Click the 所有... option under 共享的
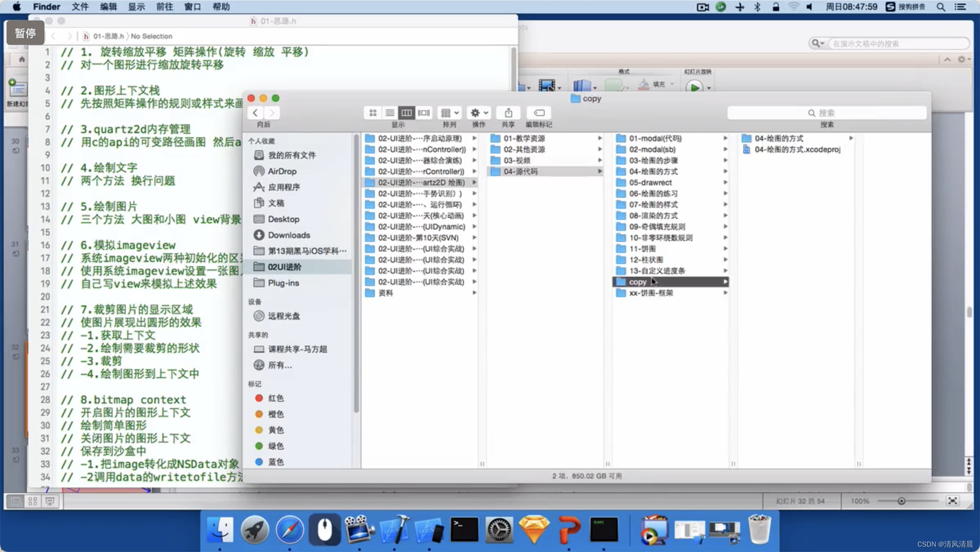 pyautogui.click(x=279, y=365)
